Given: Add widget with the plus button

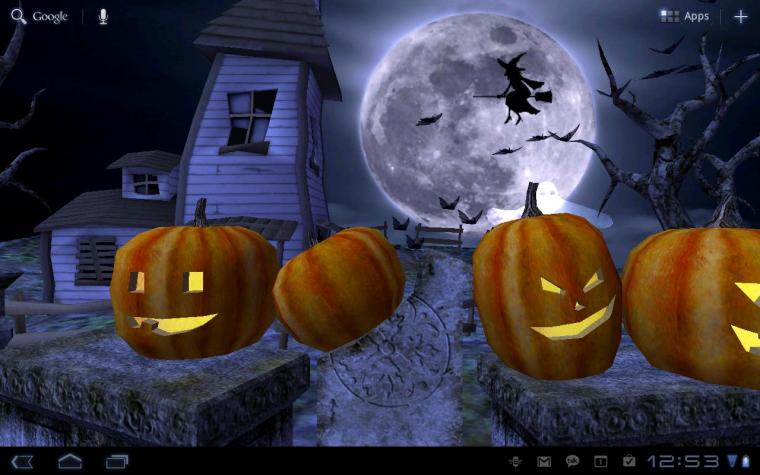Looking at the screenshot, I should click(x=740, y=17).
